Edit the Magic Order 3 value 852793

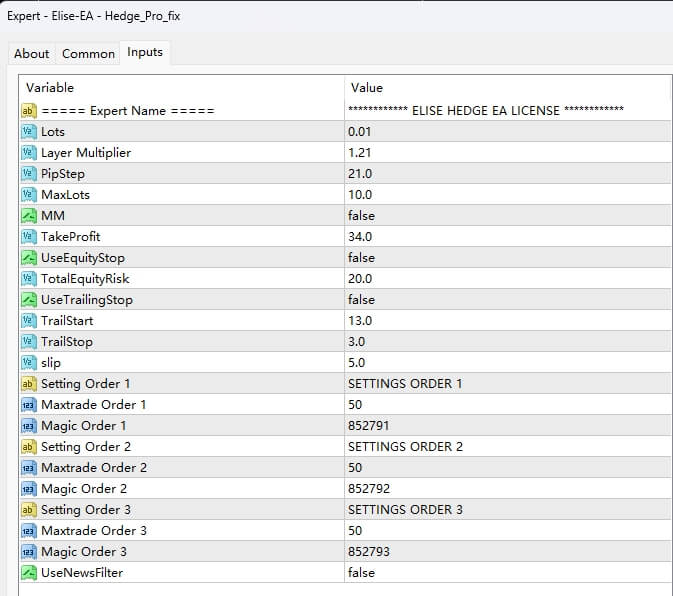coord(508,552)
